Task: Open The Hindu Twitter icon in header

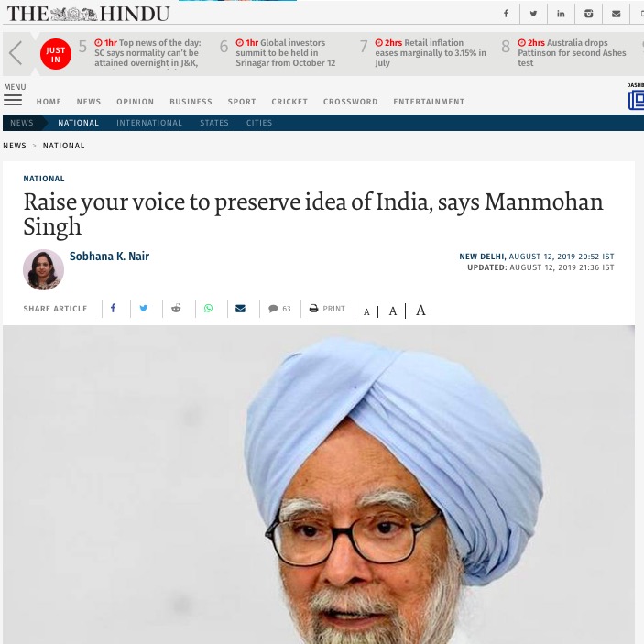Action: [x=533, y=14]
